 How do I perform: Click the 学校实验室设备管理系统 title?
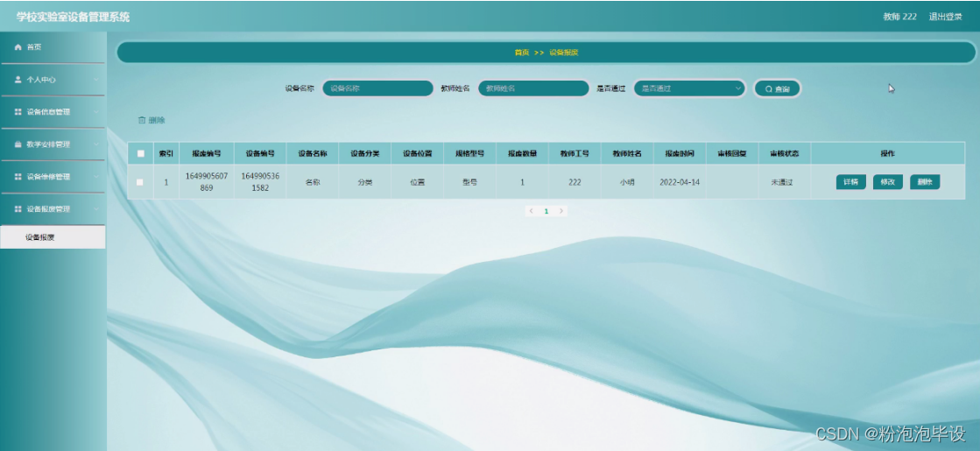point(73,17)
